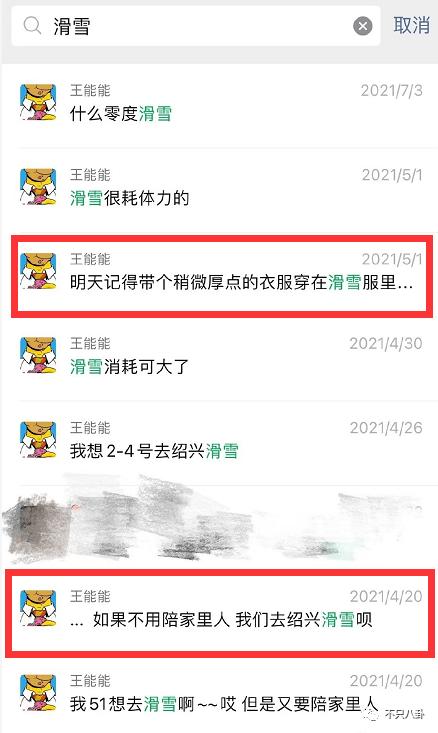Click avatar next to 2021/4/30 message
Screen dimensions: 438x733
[38, 356]
